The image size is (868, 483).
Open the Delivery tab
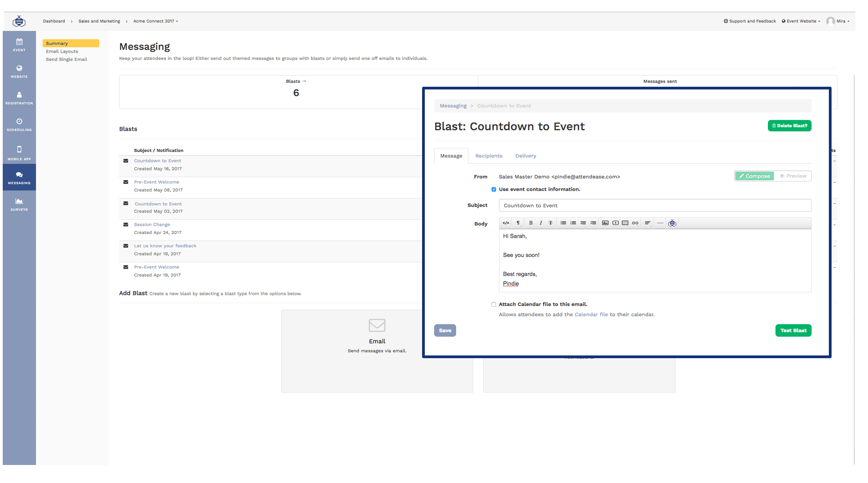526,156
